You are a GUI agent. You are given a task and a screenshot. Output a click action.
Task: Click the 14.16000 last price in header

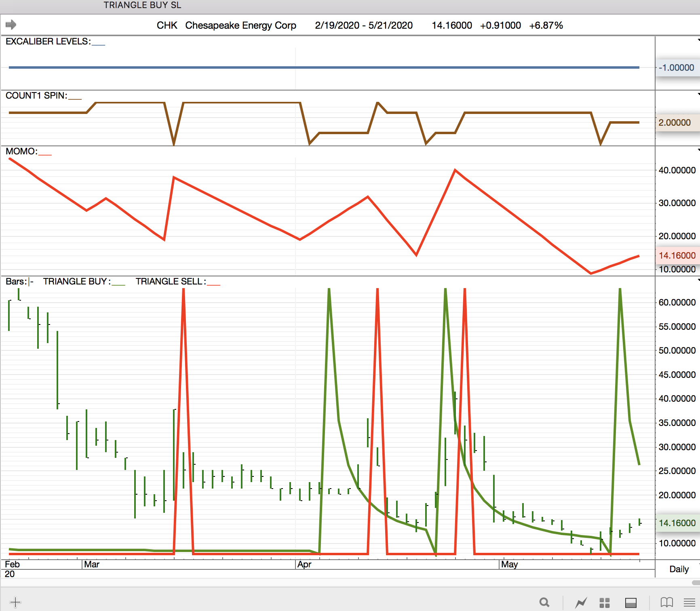click(x=452, y=25)
